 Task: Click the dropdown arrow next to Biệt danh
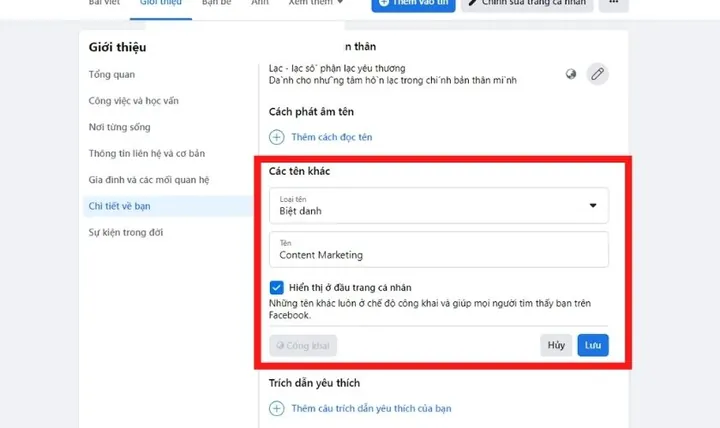pos(593,205)
